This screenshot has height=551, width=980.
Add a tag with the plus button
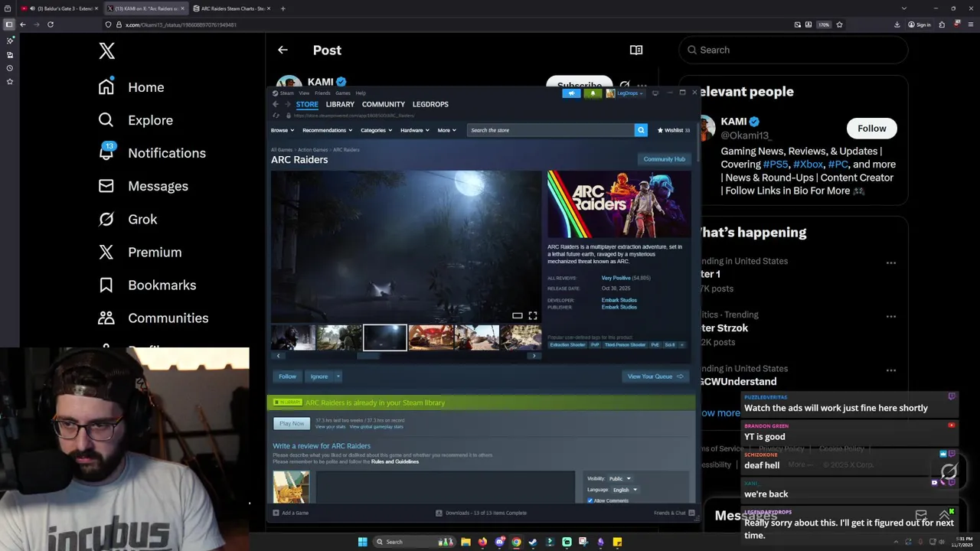pos(682,345)
